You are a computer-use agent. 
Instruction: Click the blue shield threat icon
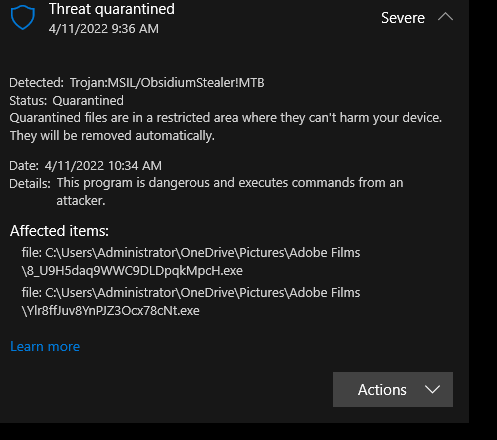[23, 18]
